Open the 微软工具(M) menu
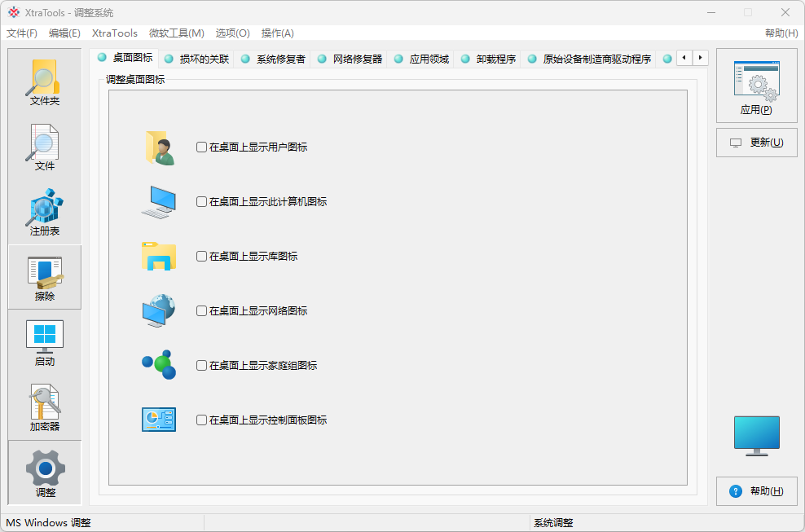805x532 pixels. 177,33
